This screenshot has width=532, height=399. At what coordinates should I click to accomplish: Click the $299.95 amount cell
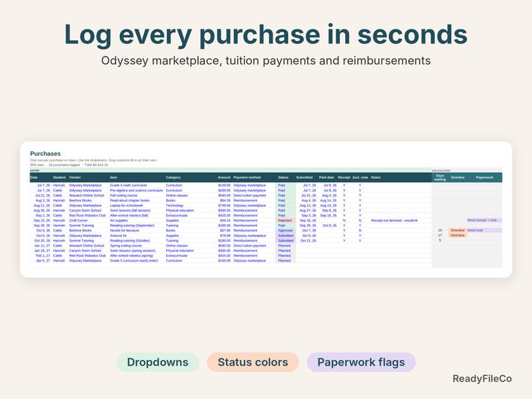pyautogui.click(x=224, y=191)
